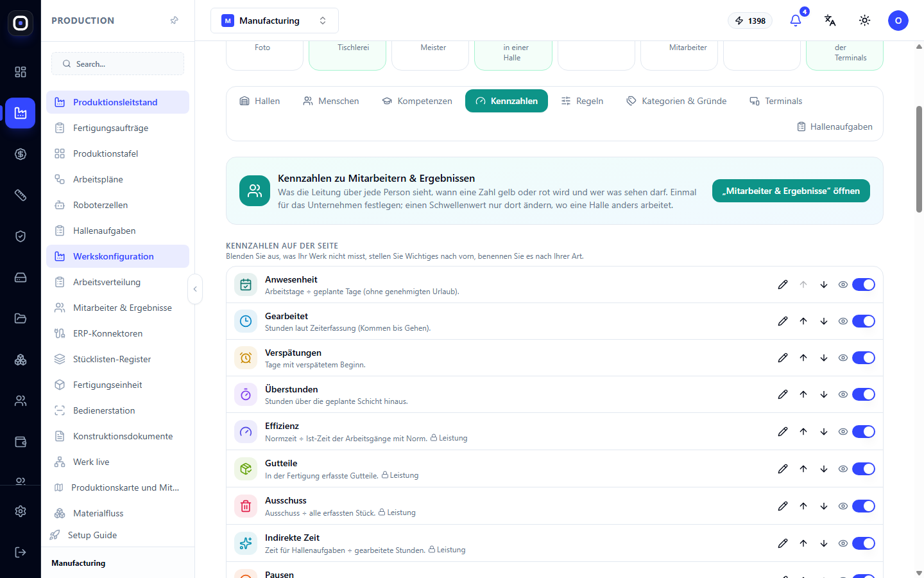Switch to the Regeln tab
The width and height of the screenshot is (924, 578).
click(x=582, y=101)
